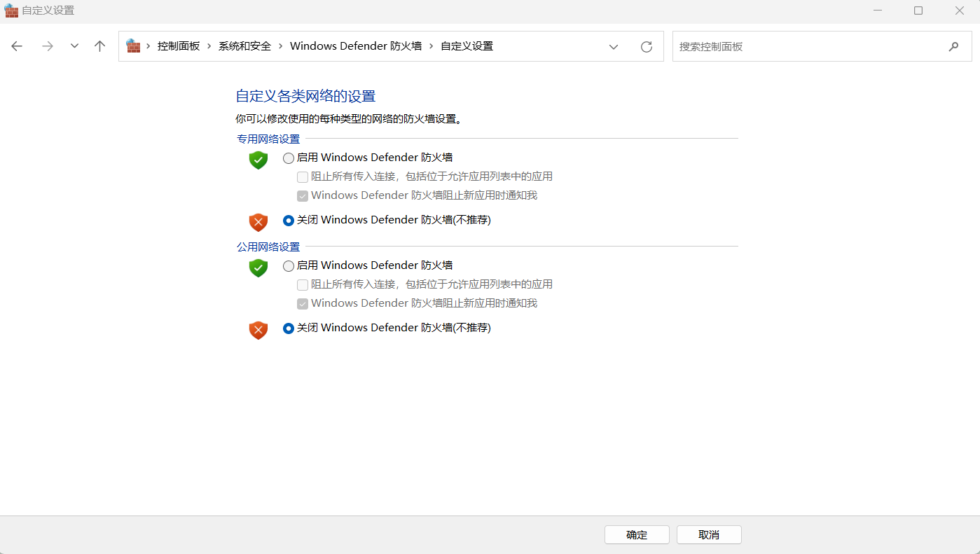Viewport: 980px width, 554px height.
Task: Click red shield icon in 公用网络设置
Action: click(x=258, y=330)
